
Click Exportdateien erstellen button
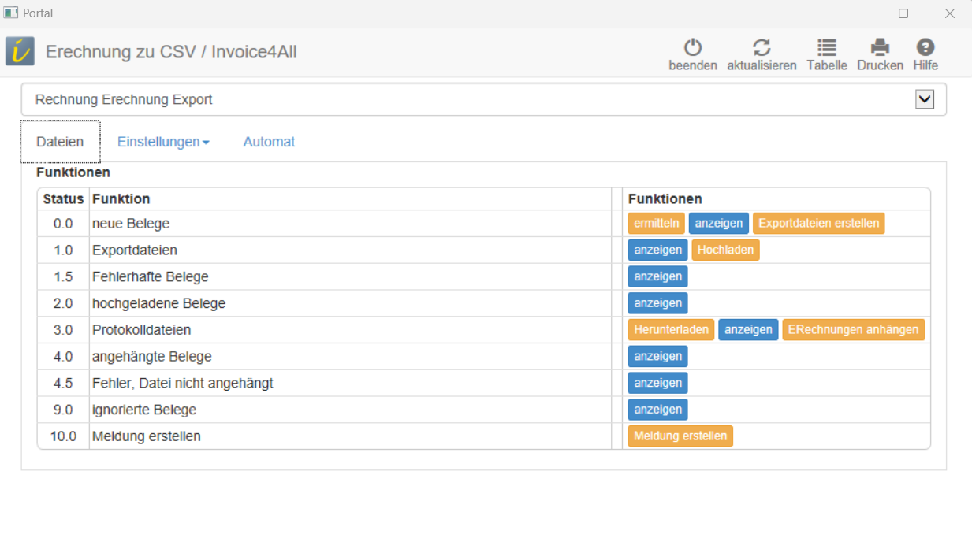click(x=818, y=224)
